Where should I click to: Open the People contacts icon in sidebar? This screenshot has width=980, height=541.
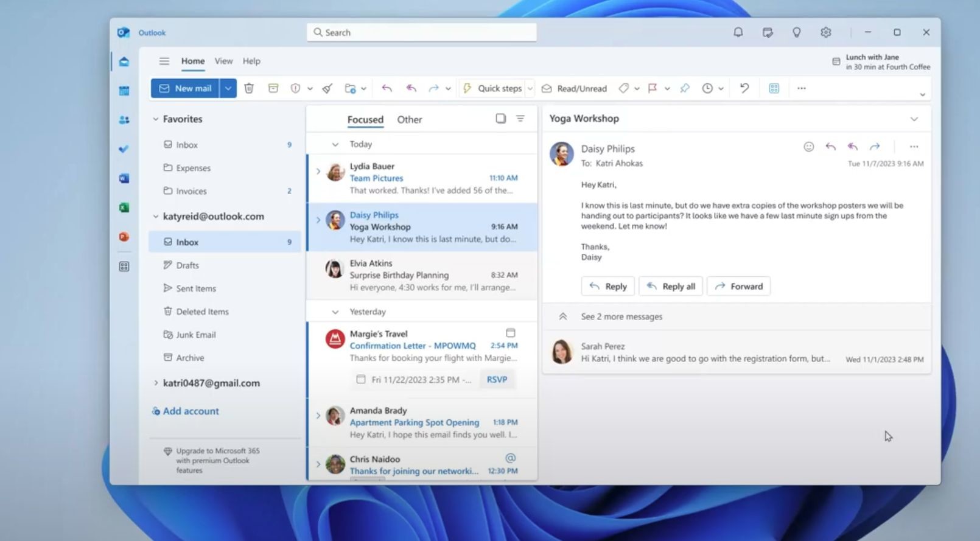(124, 120)
